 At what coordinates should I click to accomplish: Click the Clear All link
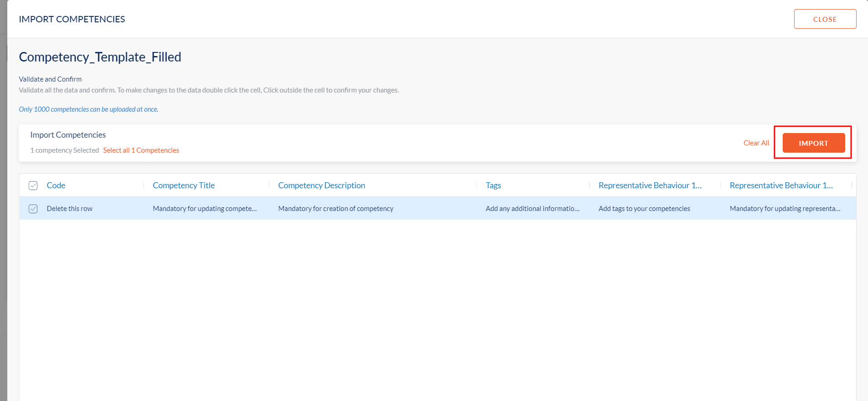pos(756,143)
